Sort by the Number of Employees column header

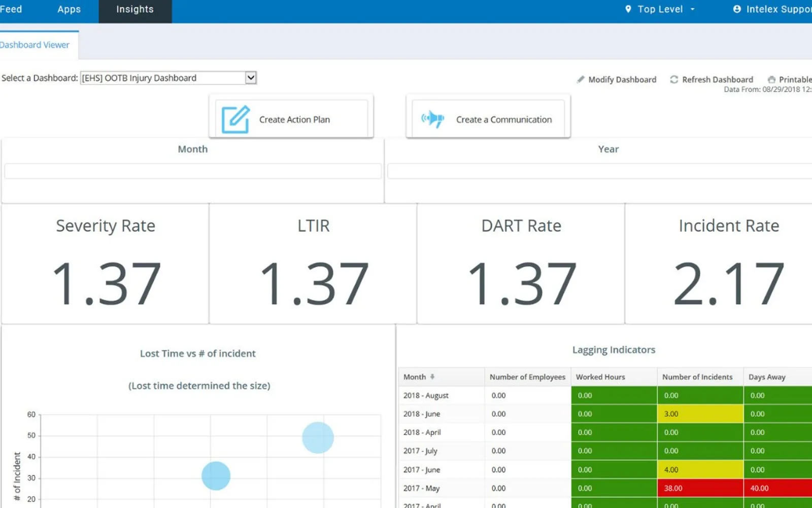coord(527,377)
